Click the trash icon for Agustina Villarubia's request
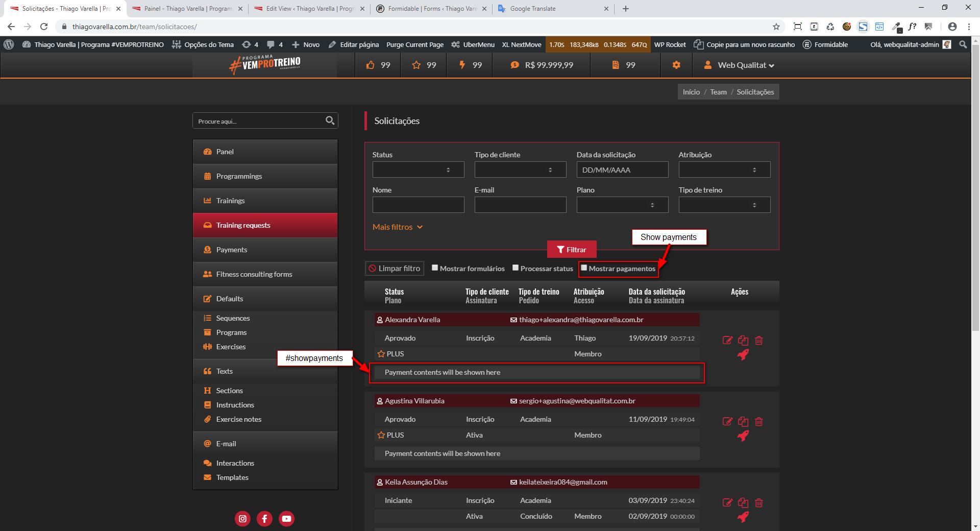 [x=759, y=421]
